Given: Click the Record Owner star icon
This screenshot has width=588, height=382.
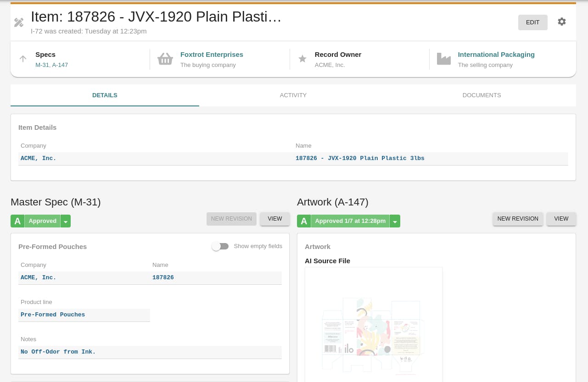Looking at the screenshot, I should coord(302,59).
